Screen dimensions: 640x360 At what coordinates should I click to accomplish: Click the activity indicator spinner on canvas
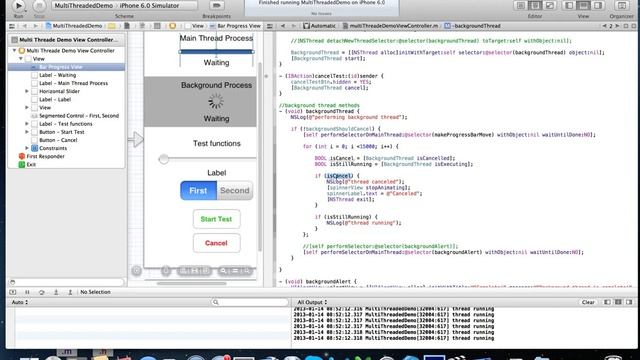[216, 101]
